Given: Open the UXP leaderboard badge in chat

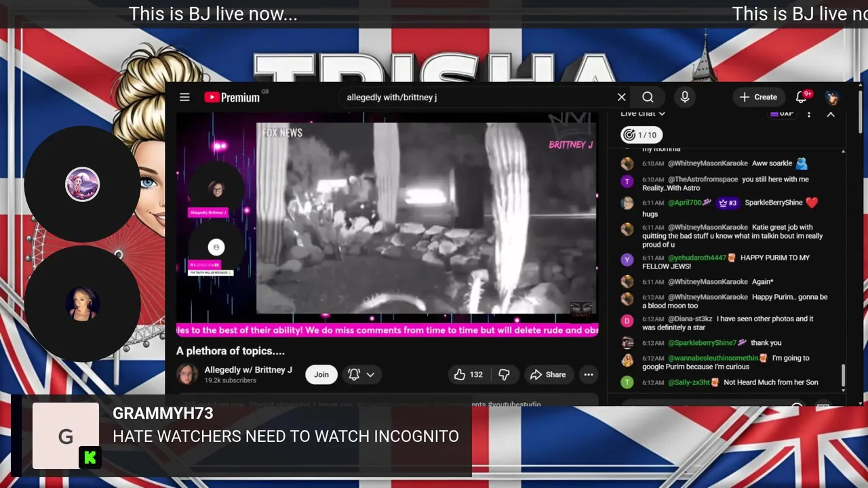Looking at the screenshot, I should 782,113.
